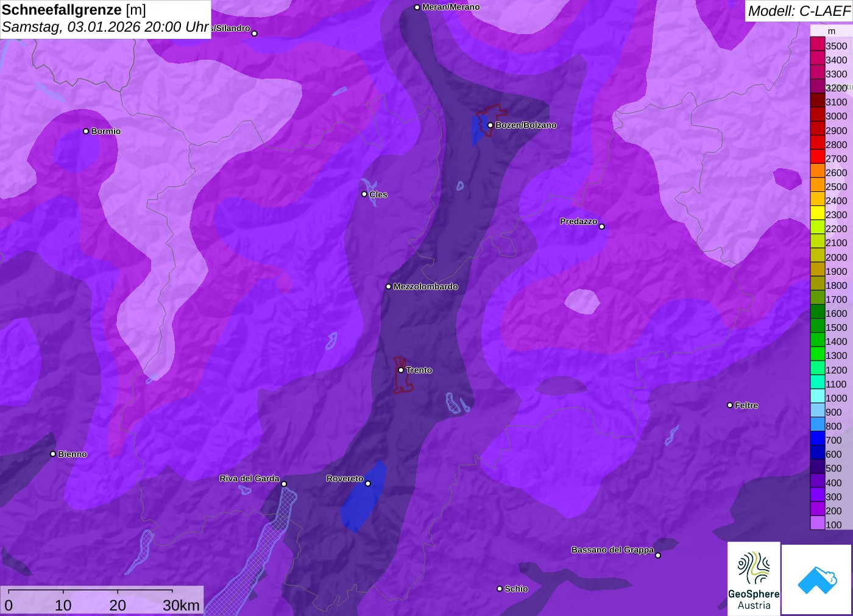Click the Silandro location marker
Screen dimensions: 853x616
255,34
